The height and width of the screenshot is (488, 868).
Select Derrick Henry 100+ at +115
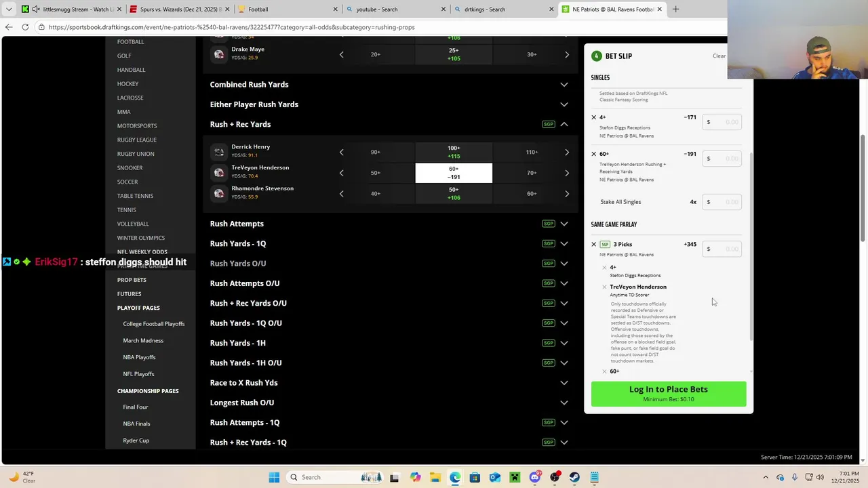(454, 152)
